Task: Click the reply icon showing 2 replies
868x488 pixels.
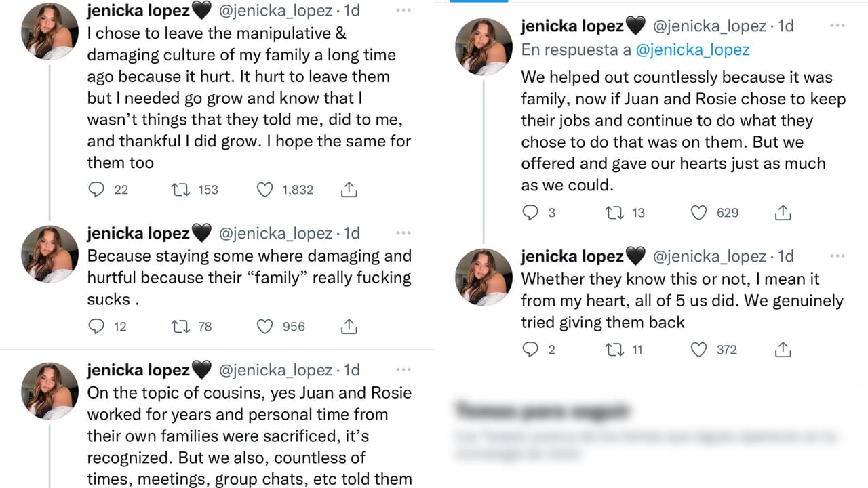Action: click(530, 350)
